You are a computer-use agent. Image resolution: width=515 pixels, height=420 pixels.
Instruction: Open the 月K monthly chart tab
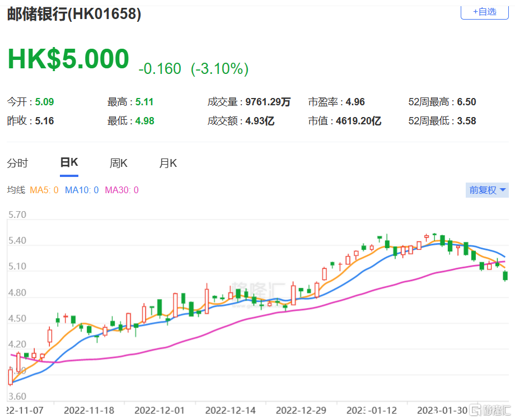pos(168,164)
